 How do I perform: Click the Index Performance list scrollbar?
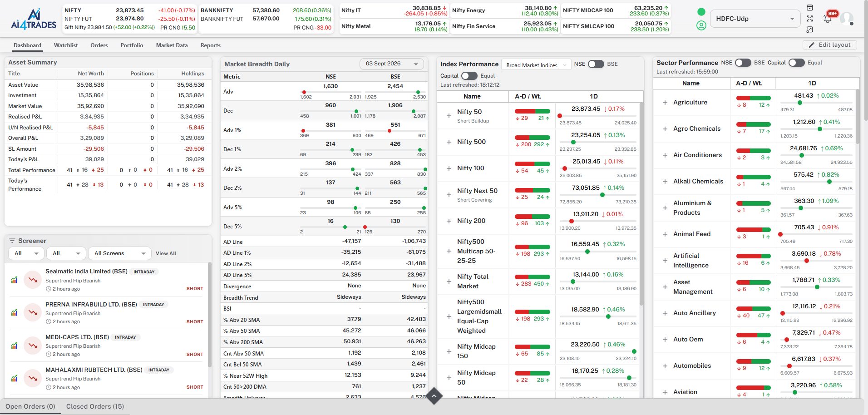[x=641, y=204]
